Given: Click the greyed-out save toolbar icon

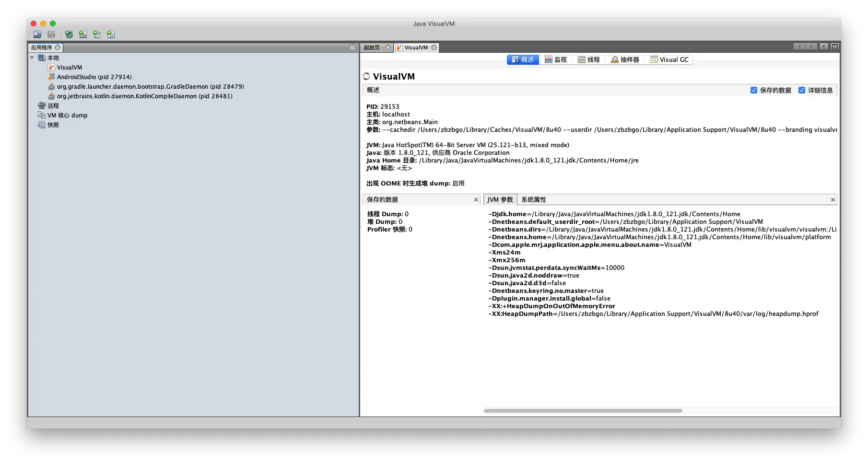Looking at the screenshot, I should point(51,35).
